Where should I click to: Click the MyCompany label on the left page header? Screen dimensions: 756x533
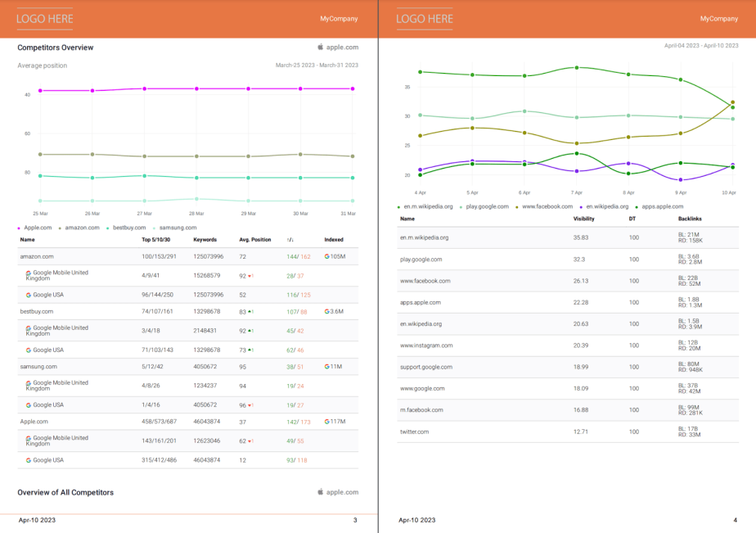339,18
